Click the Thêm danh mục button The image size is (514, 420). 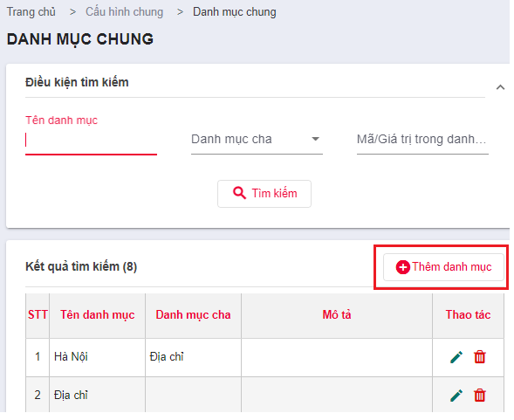[443, 267]
